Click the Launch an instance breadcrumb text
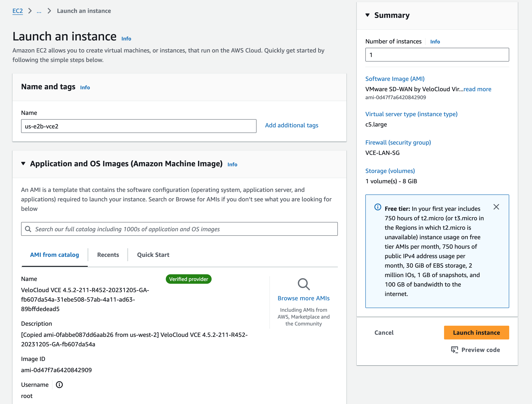532x404 pixels. (84, 11)
